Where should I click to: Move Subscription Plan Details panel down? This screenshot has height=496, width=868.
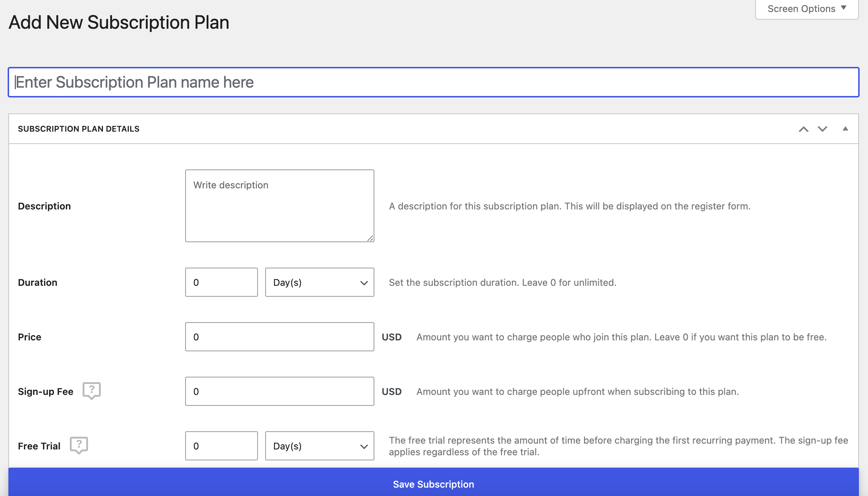pos(822,129)
